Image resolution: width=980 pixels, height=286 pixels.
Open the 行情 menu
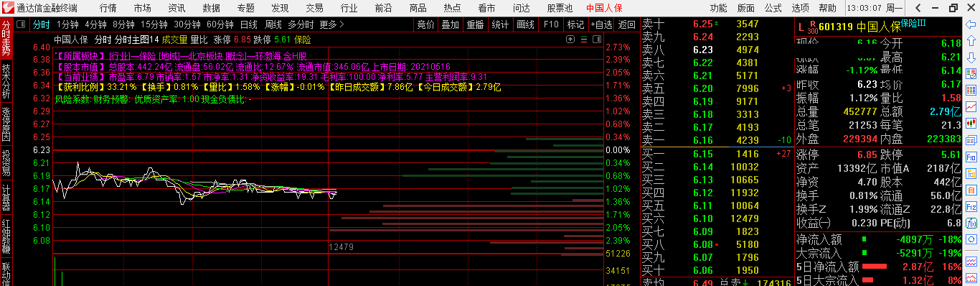coord(108,8)
